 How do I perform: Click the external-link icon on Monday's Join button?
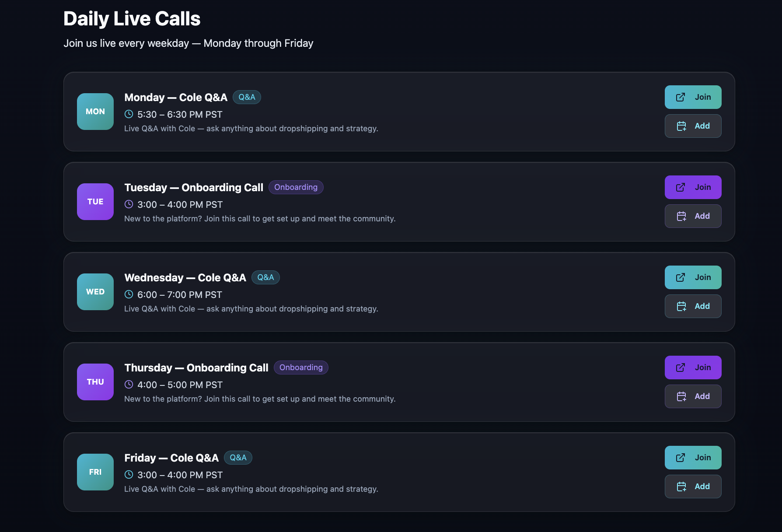pos(680,97)
